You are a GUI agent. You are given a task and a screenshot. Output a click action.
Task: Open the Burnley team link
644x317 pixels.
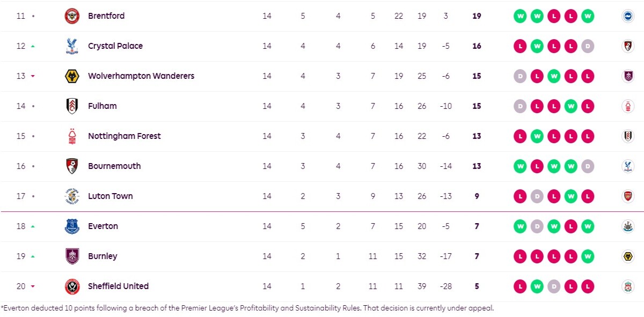tap(103, 256)
